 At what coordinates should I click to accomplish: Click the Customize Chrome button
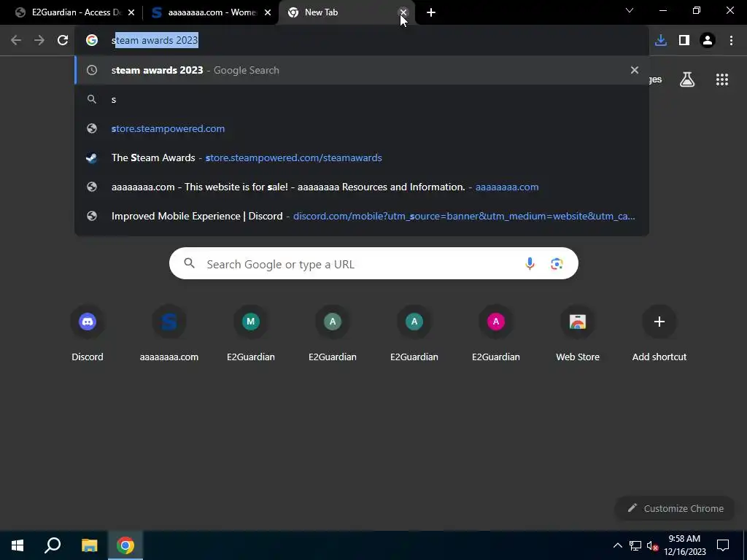[676, 508]
